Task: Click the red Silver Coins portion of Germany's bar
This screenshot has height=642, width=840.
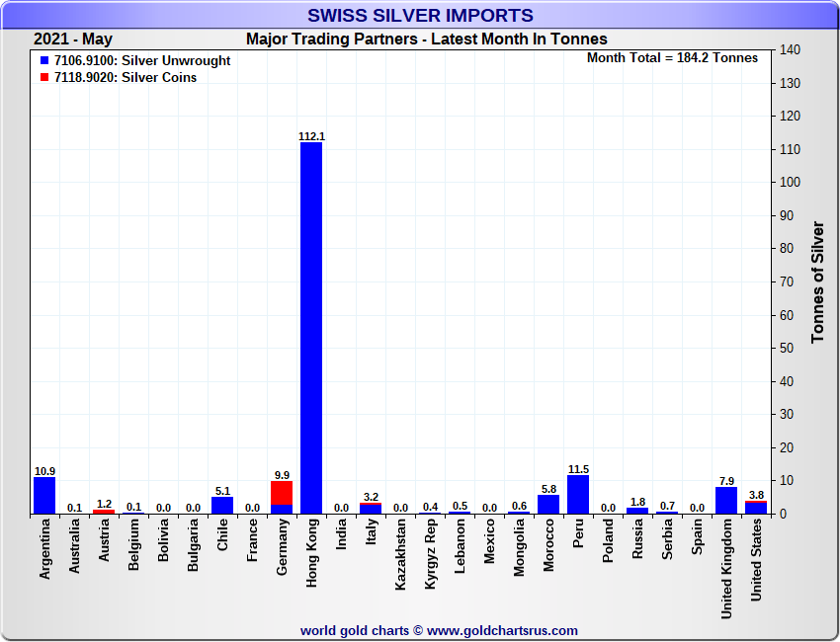Action: pyautogui.click(x=282, y=493)
